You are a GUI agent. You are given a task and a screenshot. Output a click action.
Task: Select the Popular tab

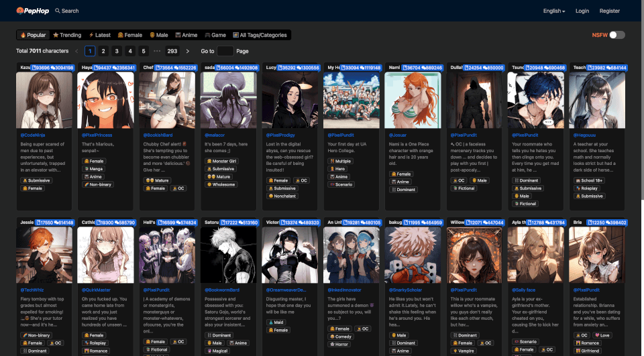click(x=33, y=35)
